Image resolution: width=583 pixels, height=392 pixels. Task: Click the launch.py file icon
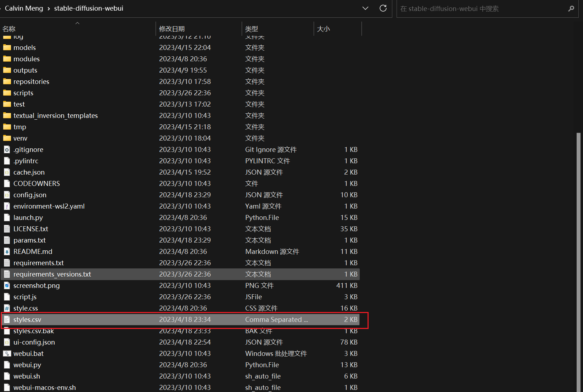[x=7, y=217]
